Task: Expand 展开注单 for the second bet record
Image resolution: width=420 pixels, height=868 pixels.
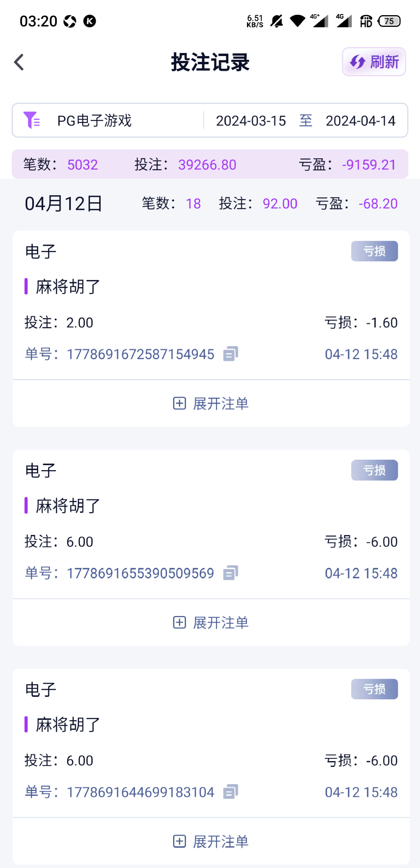Action: point(211,623)
